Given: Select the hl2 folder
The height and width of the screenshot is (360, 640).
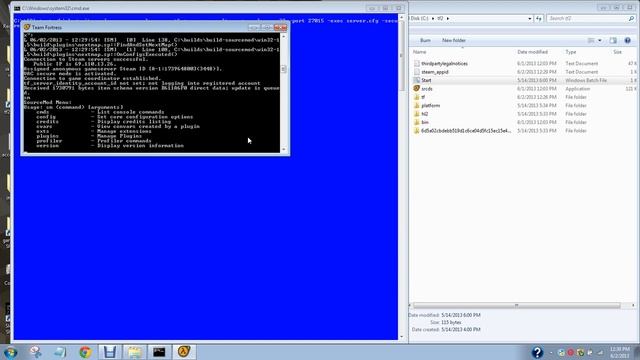Looking at the screenshot, I should click(x=424, y=114).
